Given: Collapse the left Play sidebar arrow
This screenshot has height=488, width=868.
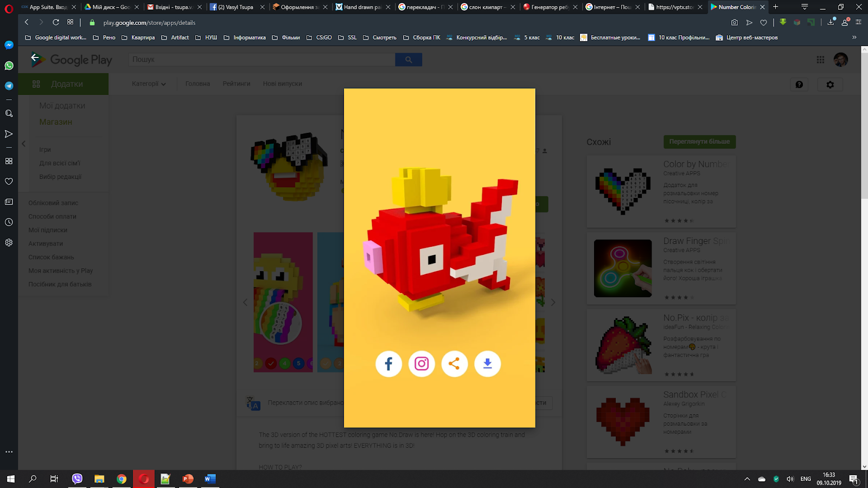Looking at the screenshot, I should point(23,144).
